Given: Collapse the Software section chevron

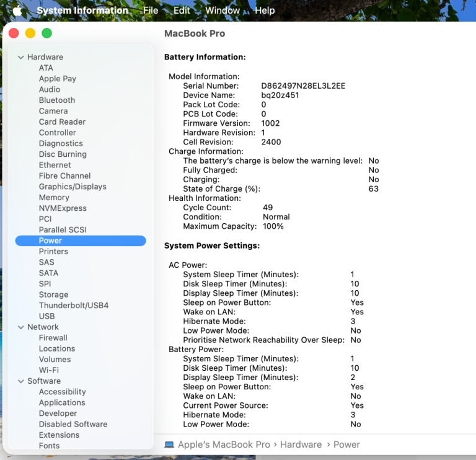Looking at the screenshot, I should tap(21, 381).
